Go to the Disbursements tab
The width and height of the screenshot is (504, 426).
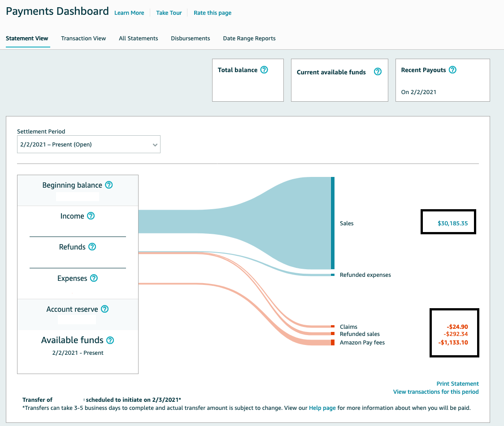[x=190, y=39]
